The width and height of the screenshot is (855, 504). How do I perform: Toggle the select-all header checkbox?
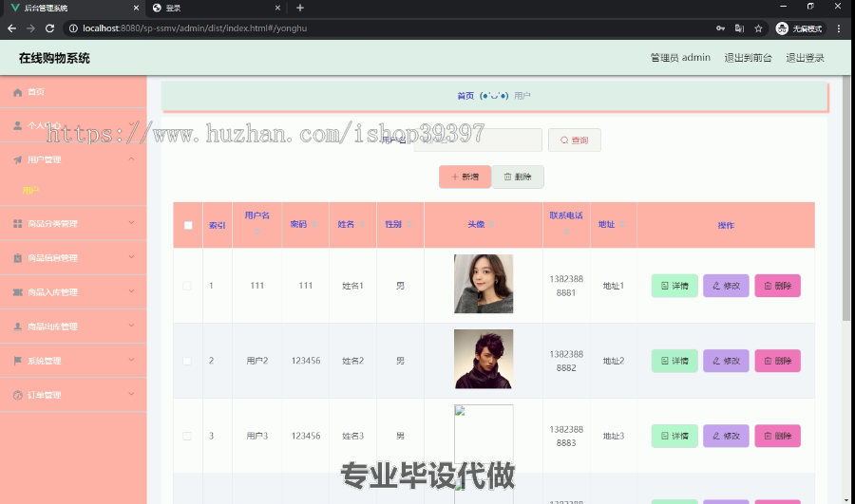[x=188, y=225]
